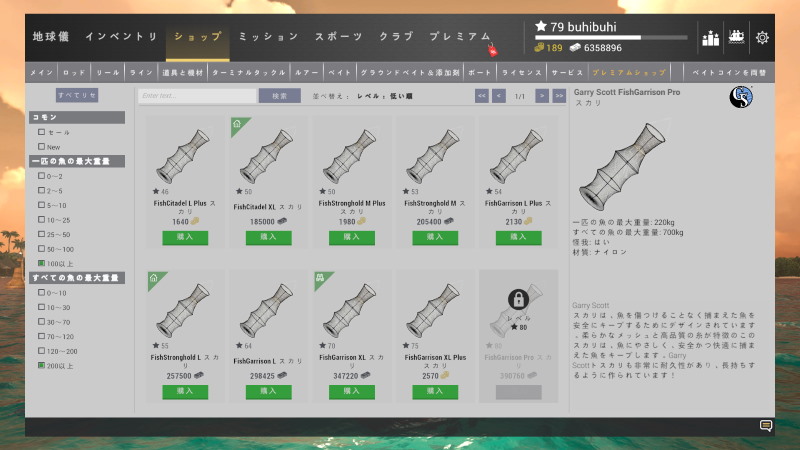800x450 pixels.
Task: Click the すべてリセ reset button
Action: tap(77, 95)
